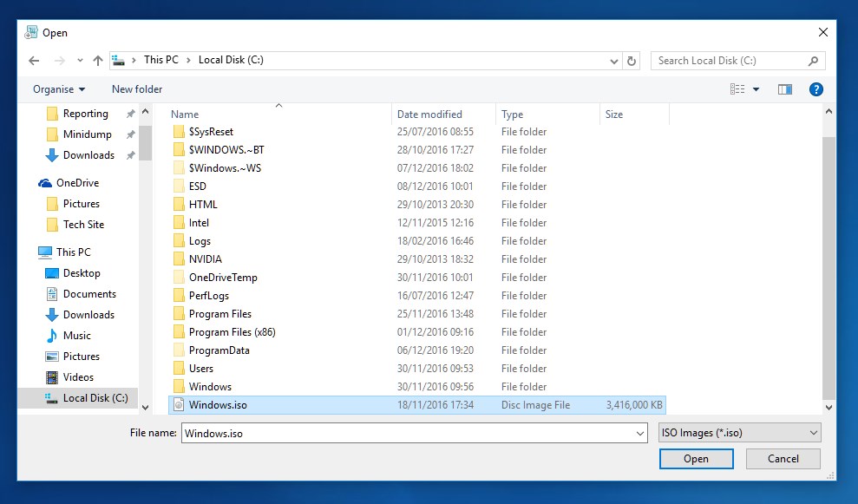858x504 pixels.
Task: Go up one folder level arrow
Action: pos(98,61)
